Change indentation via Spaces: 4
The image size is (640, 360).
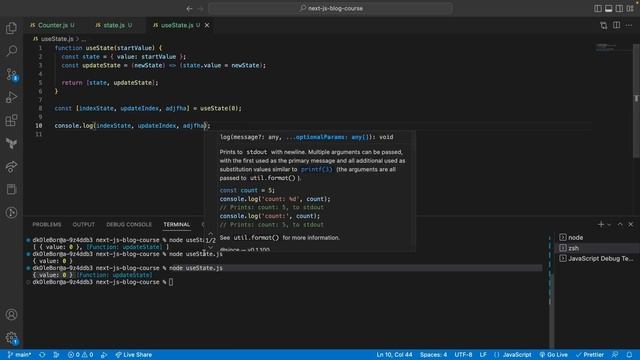433,355
